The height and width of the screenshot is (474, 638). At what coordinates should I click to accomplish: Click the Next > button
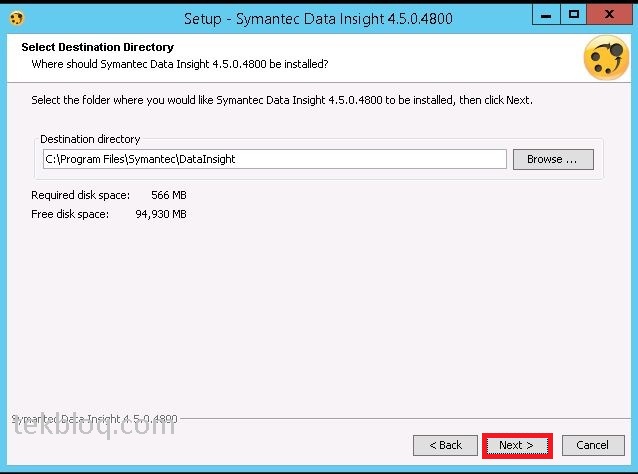(x=517, y=446)
